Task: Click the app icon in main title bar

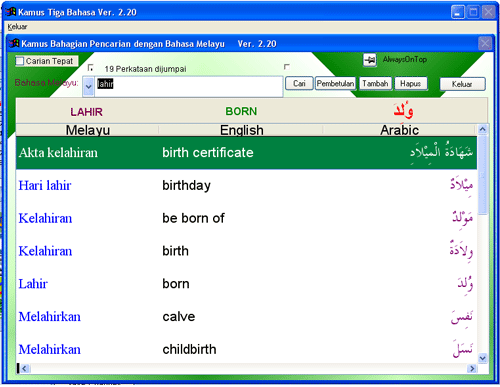Action: [x=11, y=12]
